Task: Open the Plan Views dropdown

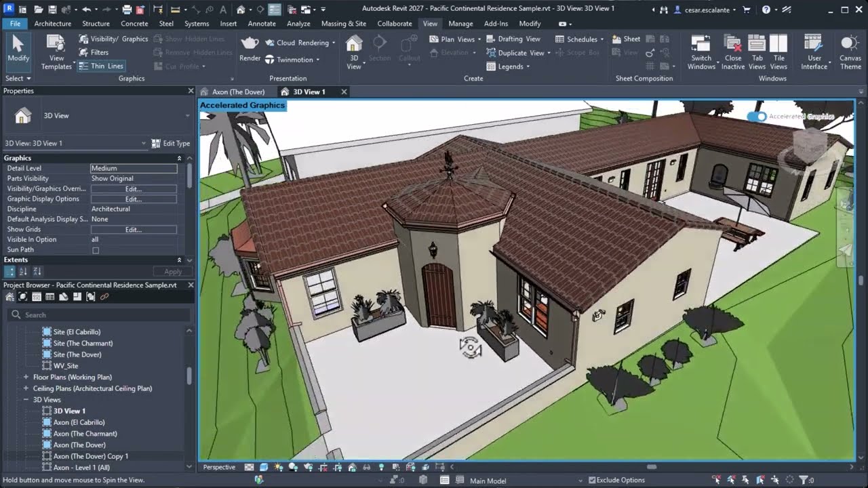Action: coord(456,39)
